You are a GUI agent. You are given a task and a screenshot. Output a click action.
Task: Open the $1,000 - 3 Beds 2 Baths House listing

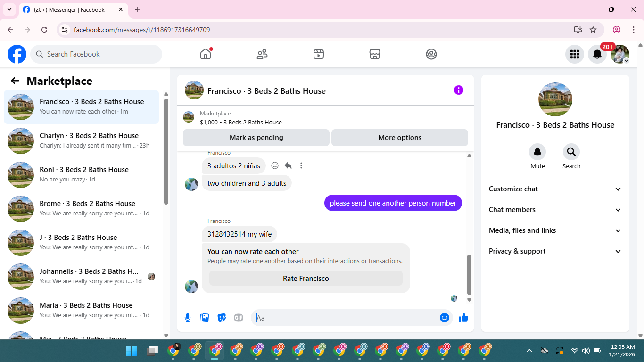click(x=241, y=122)
